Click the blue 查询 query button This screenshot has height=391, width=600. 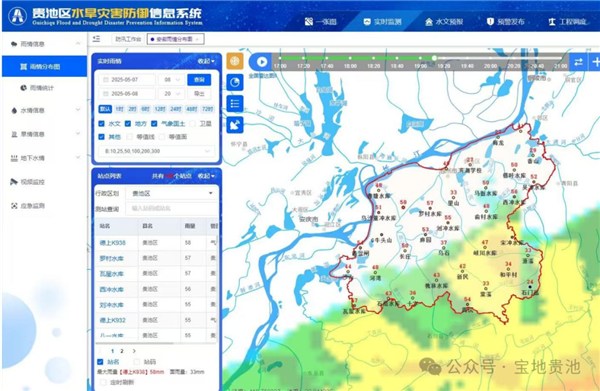click(x=199, y=80)
